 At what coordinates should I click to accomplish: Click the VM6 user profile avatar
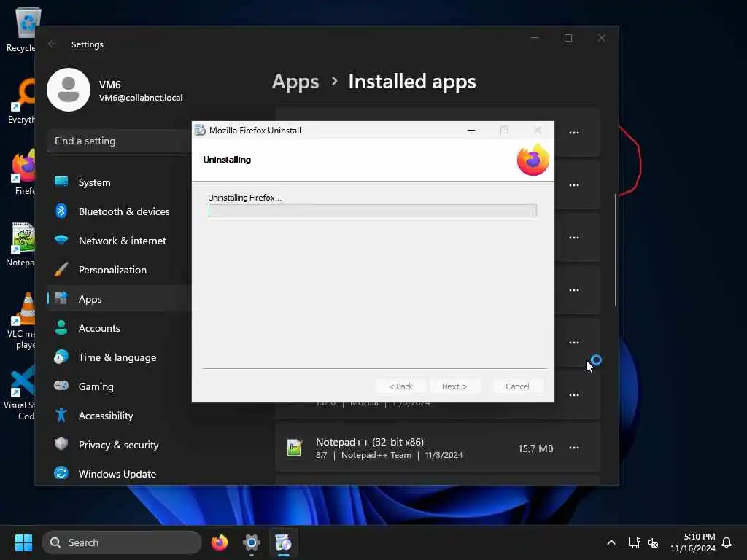click(69, 90)
